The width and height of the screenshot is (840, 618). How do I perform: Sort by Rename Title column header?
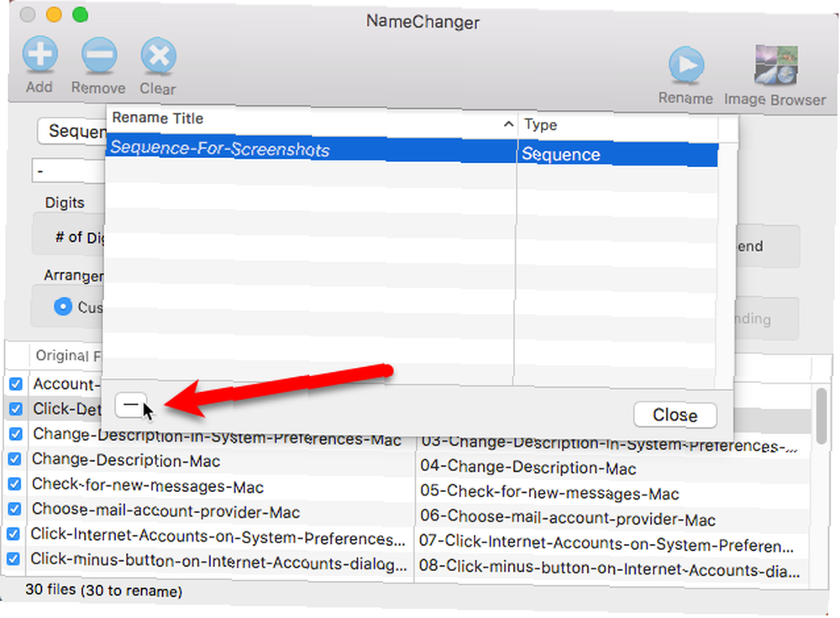312,120
